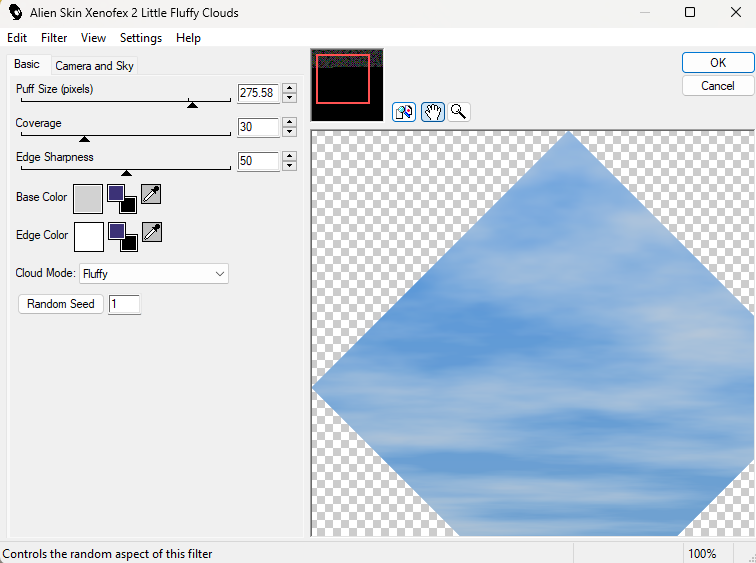Decrease Coverage with down arrow

coord(289,132)
